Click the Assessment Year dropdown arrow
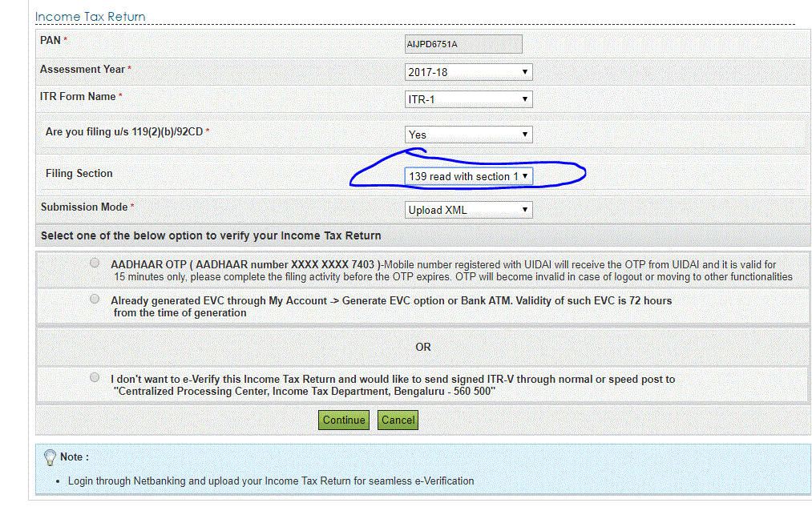812x523 pixels. tap(526, 71)
